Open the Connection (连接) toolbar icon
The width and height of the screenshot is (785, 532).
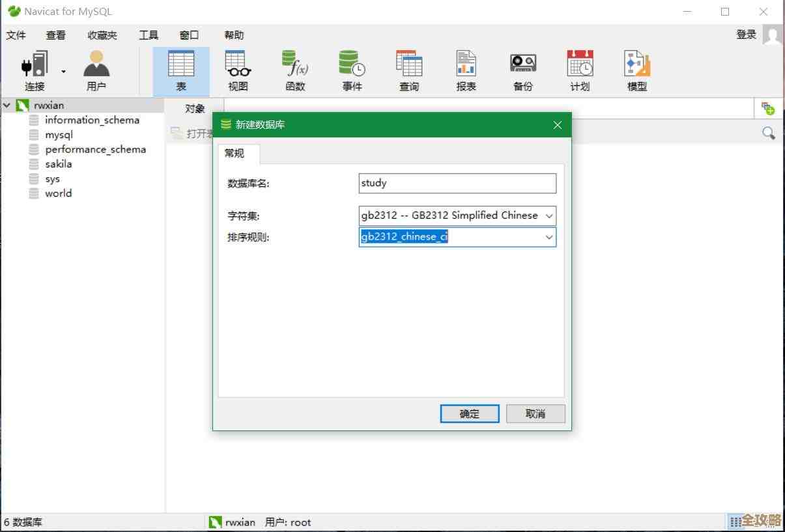[x=35, y=72]
